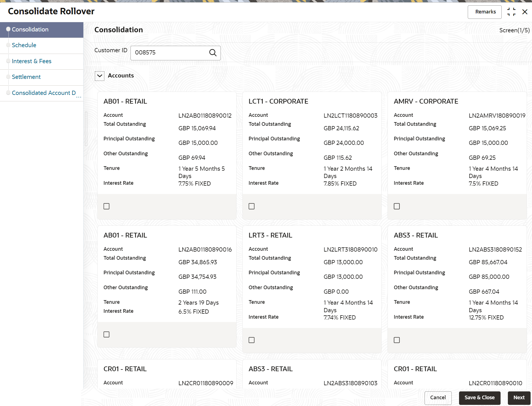Select account LN2AB01180890012 checkbox
The width and height of the screenshot is (532, 406).
pos(107,206)
